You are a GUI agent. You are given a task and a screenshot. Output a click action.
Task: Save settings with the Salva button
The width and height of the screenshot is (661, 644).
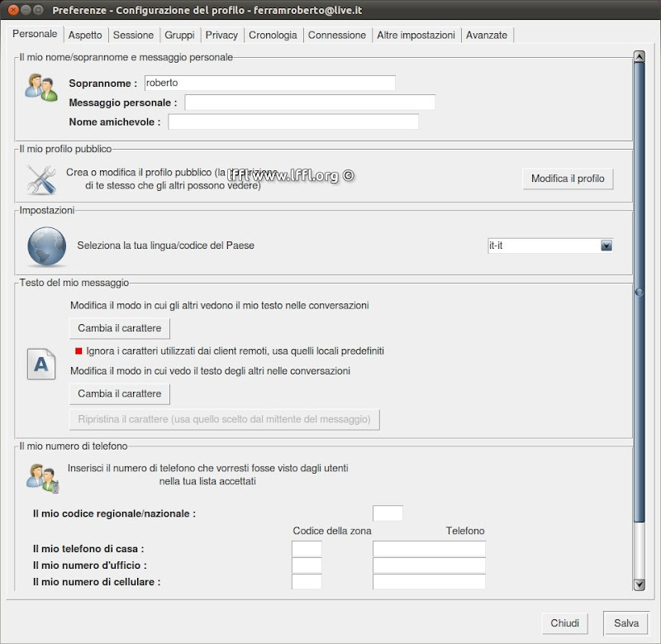[626, 623]
